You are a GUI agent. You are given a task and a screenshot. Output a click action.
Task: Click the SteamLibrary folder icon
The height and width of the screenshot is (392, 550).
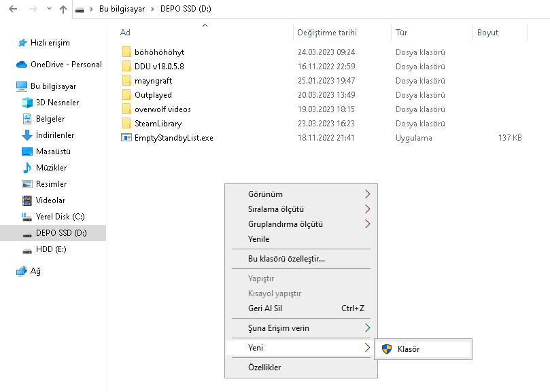tap(126, 124)
